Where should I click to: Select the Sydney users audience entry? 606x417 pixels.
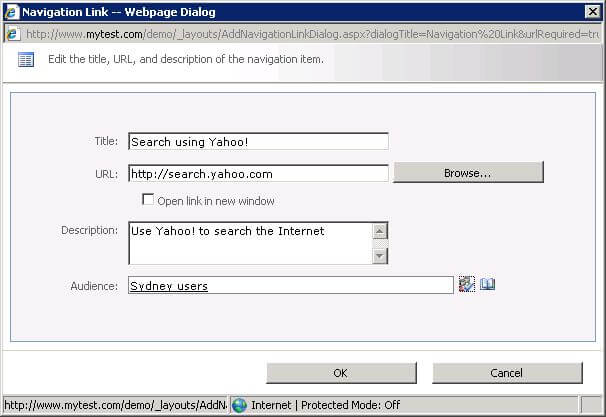point(169,286)
